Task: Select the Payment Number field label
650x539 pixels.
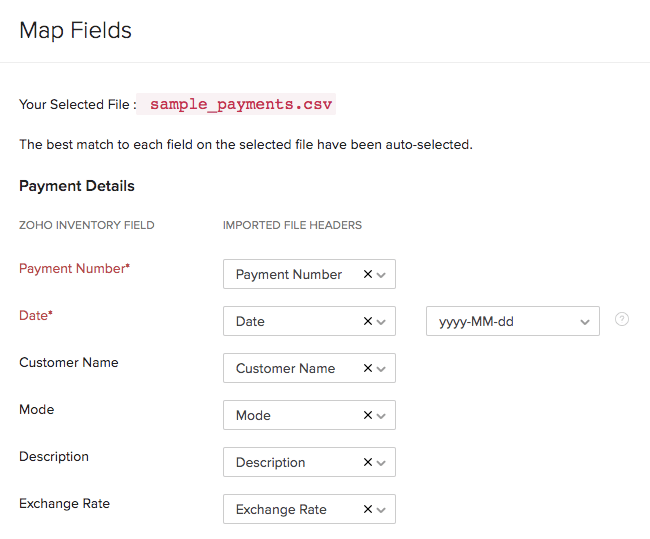Action: [x=74, y=268]
